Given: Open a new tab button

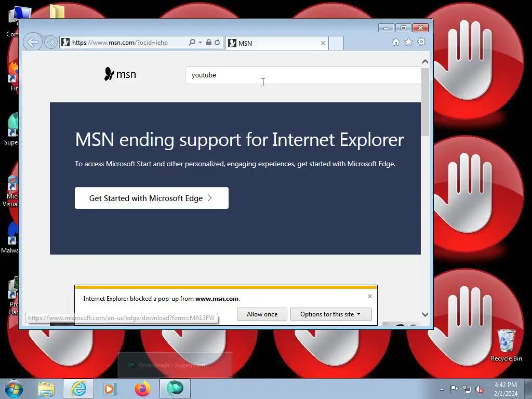Looking at the screenshot, I should click(336, 43).
